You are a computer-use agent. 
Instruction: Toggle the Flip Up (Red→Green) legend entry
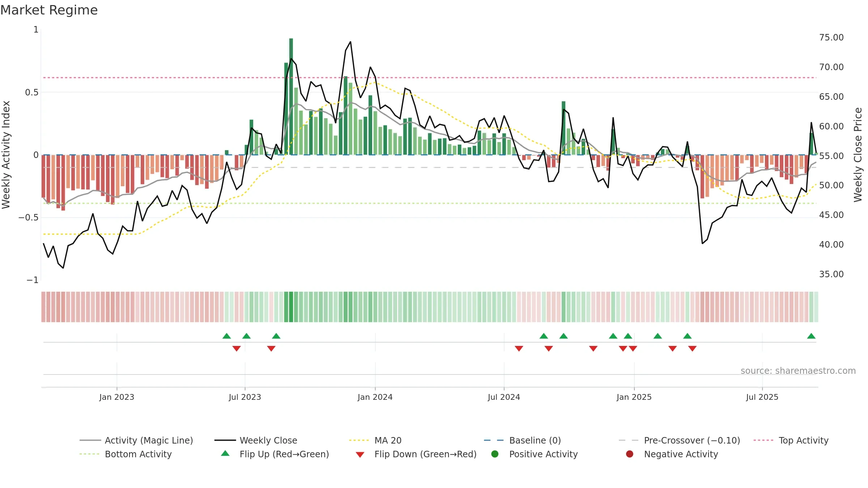tap(275, 454)
